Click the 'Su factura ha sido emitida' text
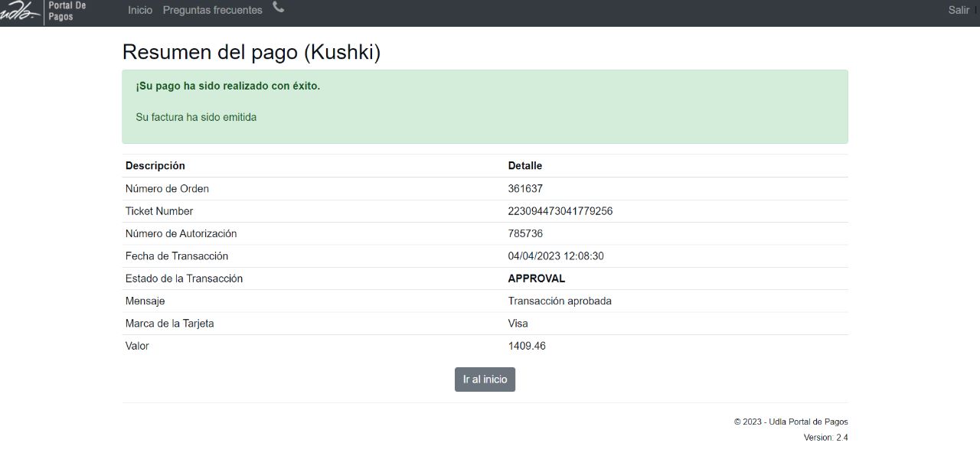The image size is (980, 469). click(x=196, y=117)
